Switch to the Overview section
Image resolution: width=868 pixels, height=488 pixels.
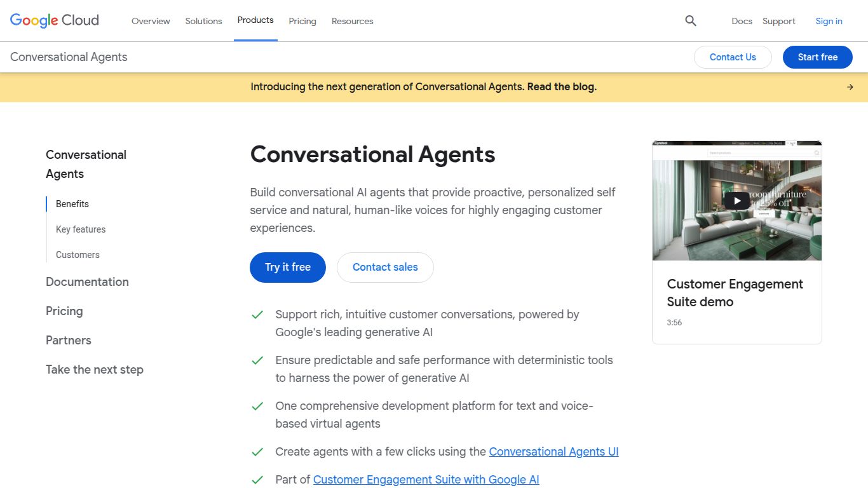(151, 21)
